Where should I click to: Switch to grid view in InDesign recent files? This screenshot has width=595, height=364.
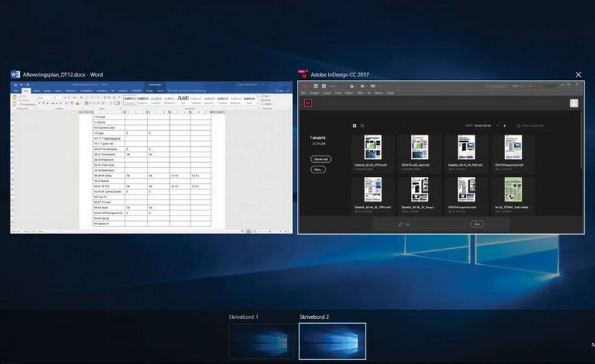click(x=355, y=126)
